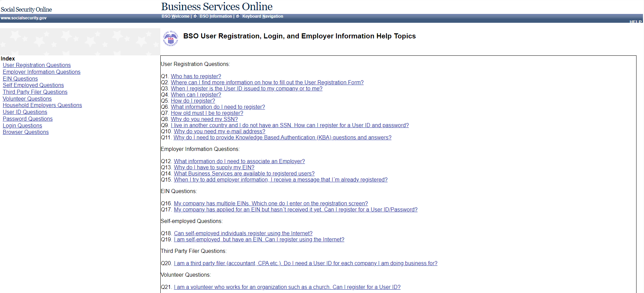The image size is (644, 293).
Task: Go to User ID Questions in Index
Action: pos(25,112)
